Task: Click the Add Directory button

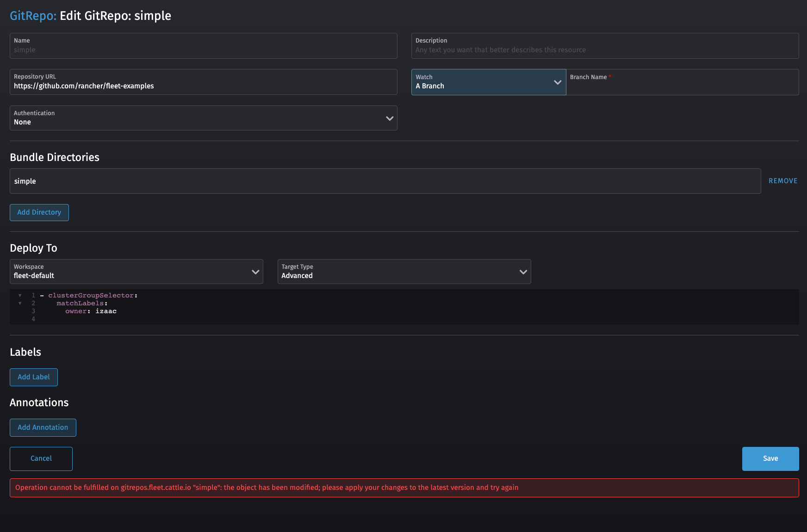Action: pyautogui.click(x=39, y=212)
